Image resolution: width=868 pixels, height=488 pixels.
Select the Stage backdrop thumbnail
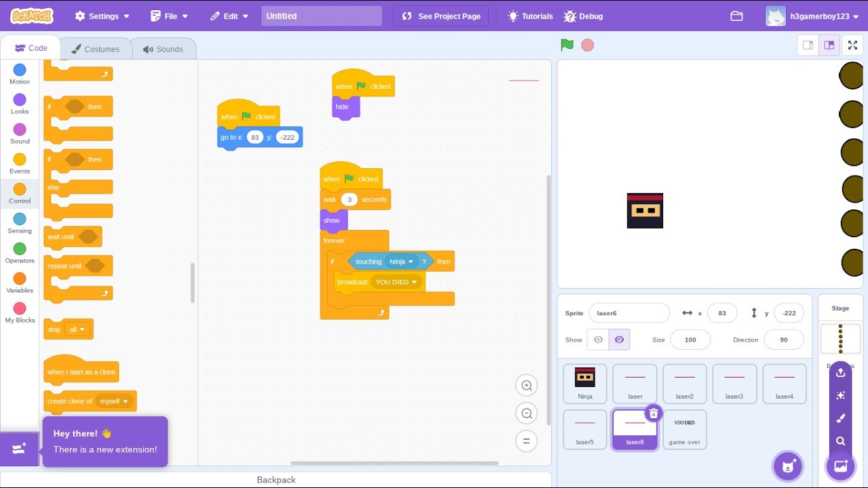click(841, 338)
